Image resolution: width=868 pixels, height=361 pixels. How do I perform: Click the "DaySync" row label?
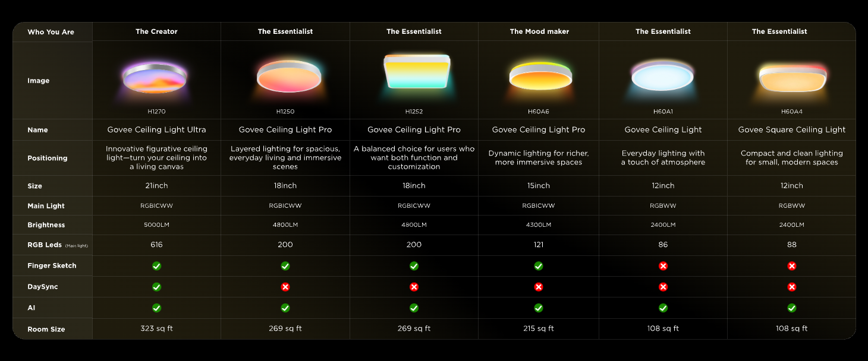click(x=43, y=287)
